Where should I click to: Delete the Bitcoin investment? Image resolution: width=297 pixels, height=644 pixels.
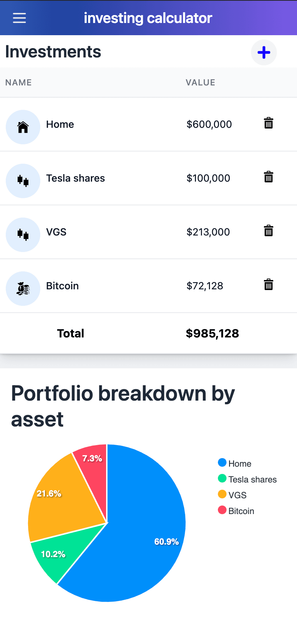(x=269, y=285)
